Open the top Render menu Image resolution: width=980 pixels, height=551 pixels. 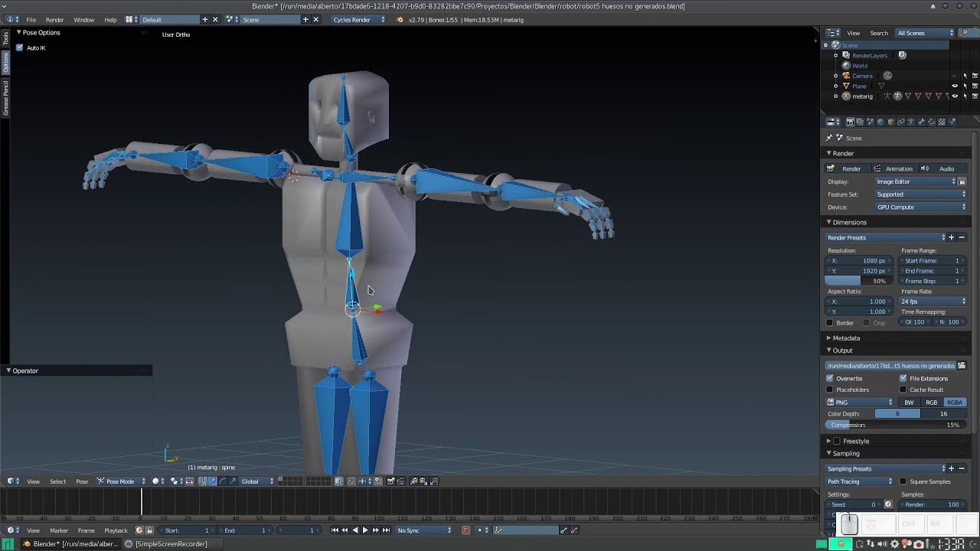click(x=54, y=19)
